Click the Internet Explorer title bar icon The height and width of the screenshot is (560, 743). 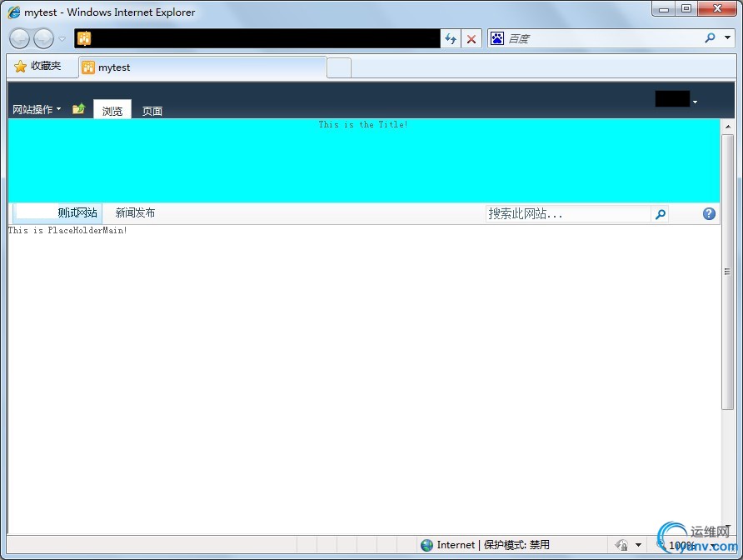[x=14, y=12]
